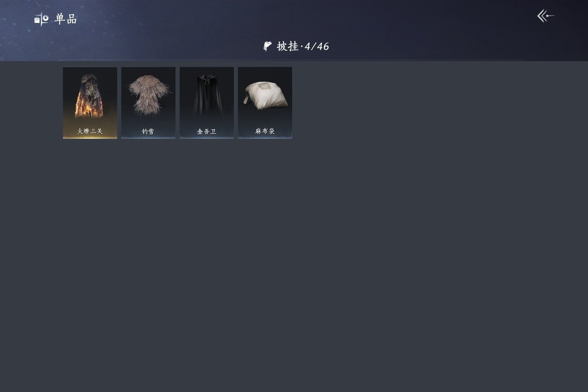Image resolution: width=588 pixels, height=392 pixels.
Task: Click the 披挂·4/46 category heading
Action: [x=296, y=46]
